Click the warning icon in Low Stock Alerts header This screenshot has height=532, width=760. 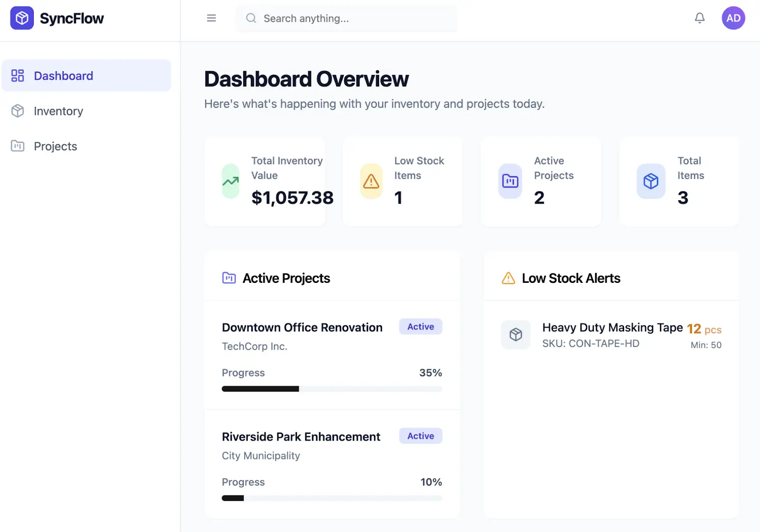(507, 278)
